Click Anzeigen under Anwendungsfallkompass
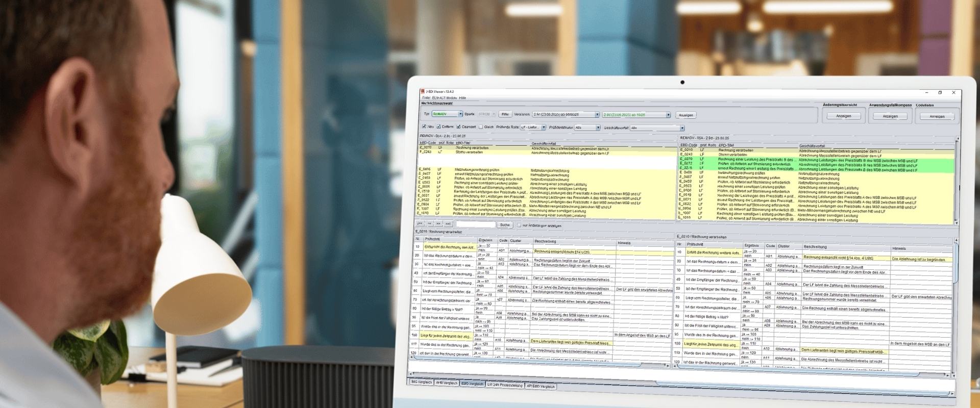 click(890, 116)
